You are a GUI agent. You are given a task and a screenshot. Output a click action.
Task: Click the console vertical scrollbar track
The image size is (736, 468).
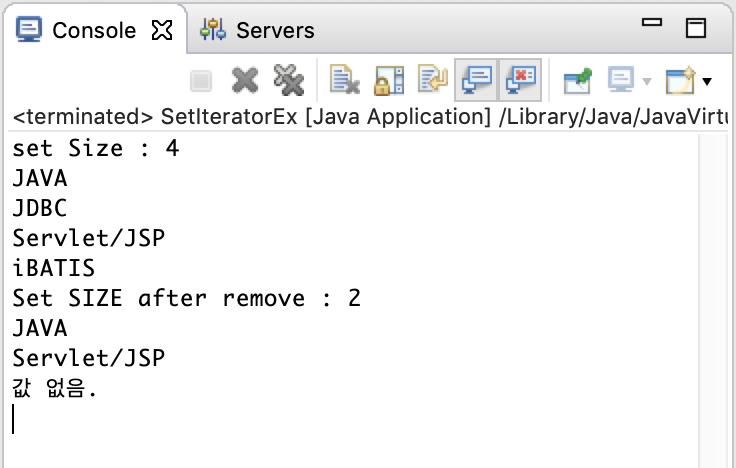coord(712,300)
